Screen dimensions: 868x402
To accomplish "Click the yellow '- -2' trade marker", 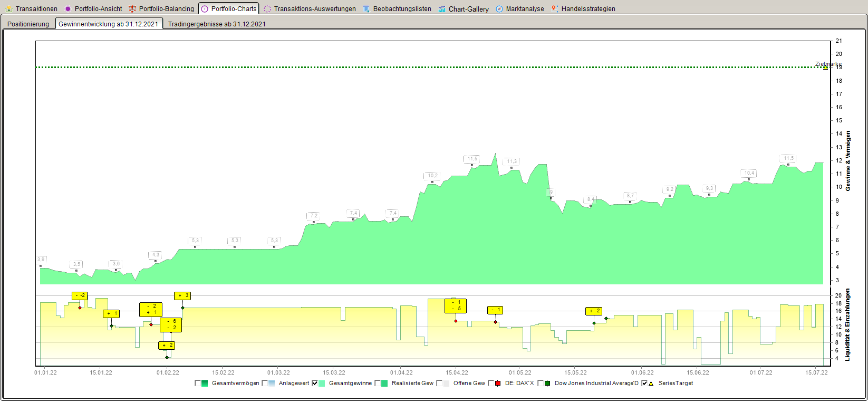I will 80,296.
